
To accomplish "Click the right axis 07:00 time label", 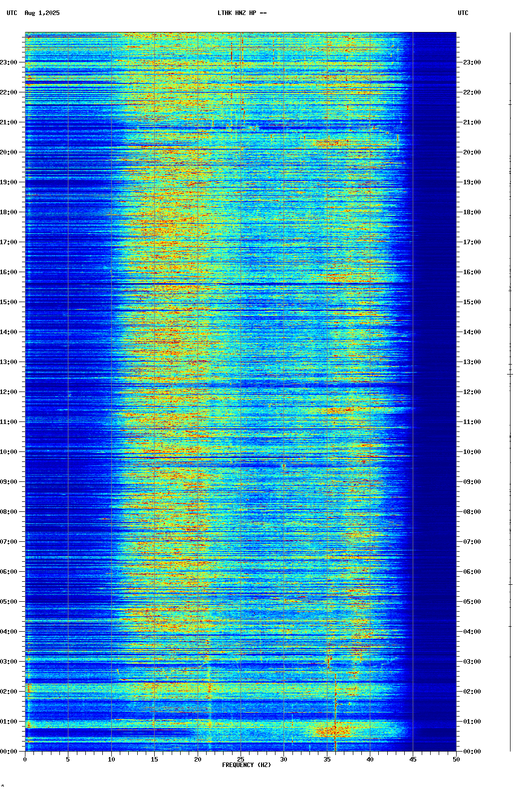I will tap(472, 542).
